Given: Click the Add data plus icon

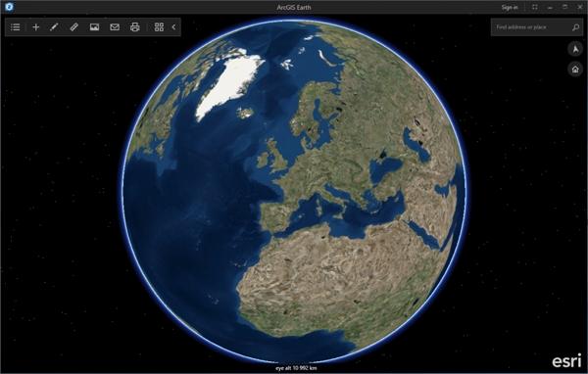Looking at the screenshot, I should 36,27.
